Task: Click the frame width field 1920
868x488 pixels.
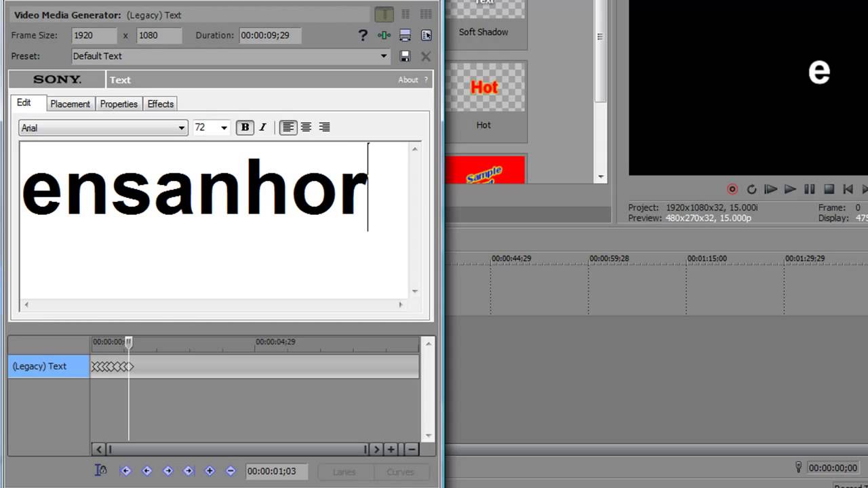Action: click(x=94, y=35)
